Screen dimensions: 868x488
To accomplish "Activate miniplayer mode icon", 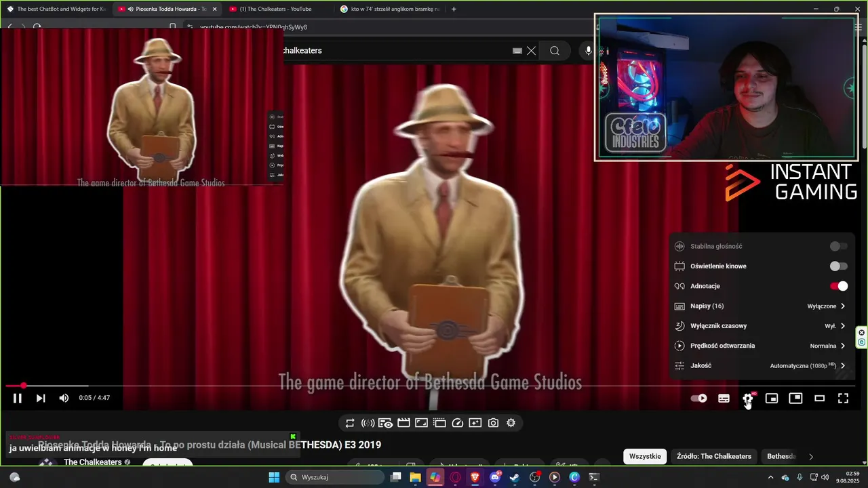I will pos(772,399).
